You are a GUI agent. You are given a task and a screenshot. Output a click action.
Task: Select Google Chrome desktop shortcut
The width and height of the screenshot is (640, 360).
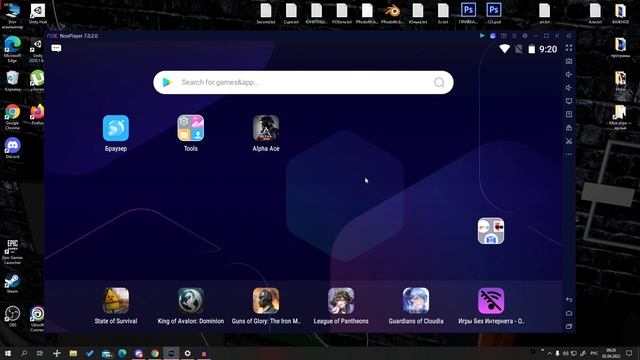[12, 116]
